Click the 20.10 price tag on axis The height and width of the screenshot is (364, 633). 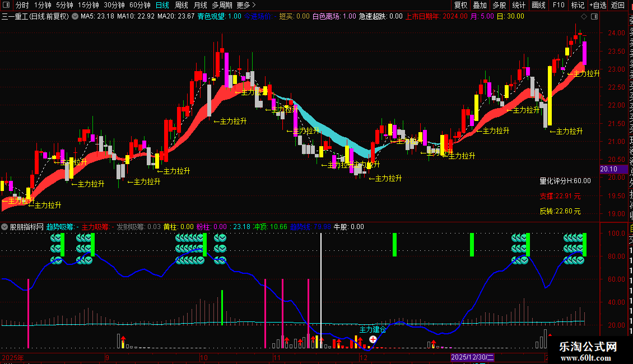pos(613,169)
